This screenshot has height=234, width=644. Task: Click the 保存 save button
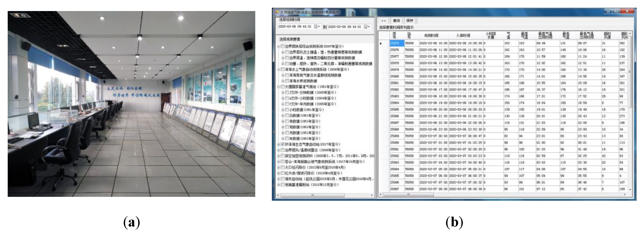pyautogui.click(x=409, y=21)
